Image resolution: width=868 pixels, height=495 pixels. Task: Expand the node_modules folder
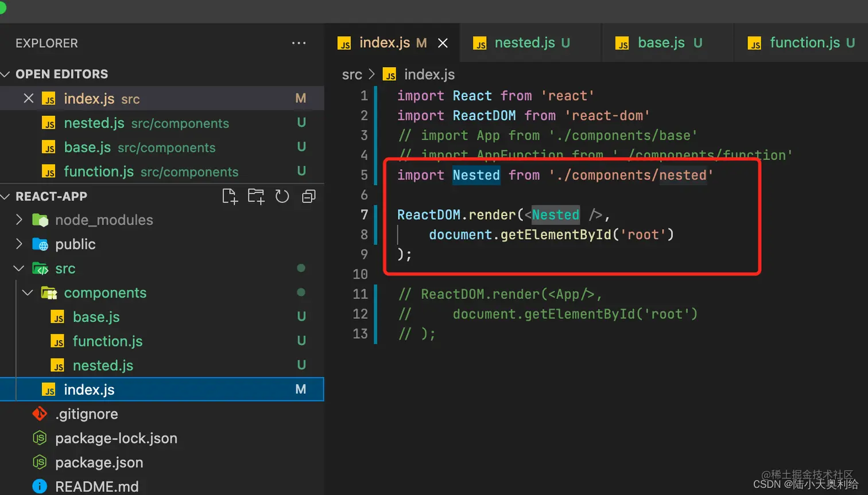point(20,220)
